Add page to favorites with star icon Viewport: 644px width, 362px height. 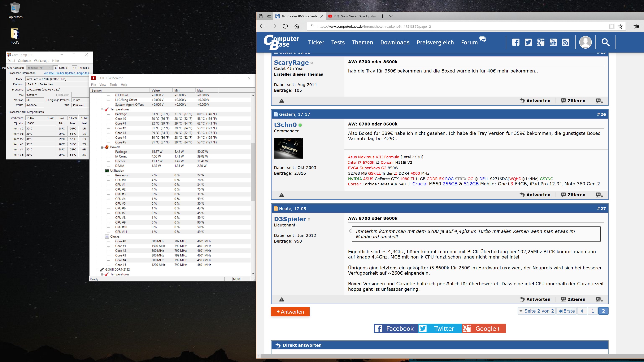pos(620,26)
